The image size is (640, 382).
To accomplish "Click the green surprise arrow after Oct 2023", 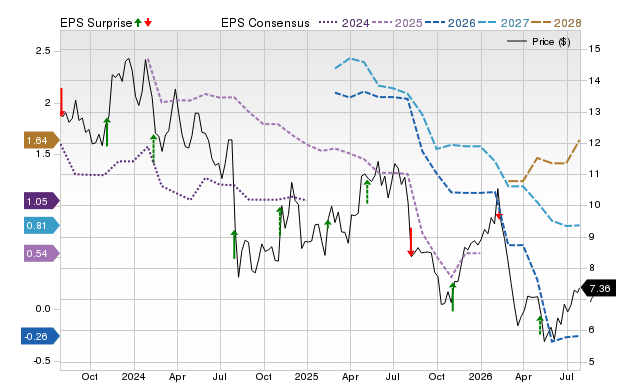I will pyautogui.click(x=107, y=132).
